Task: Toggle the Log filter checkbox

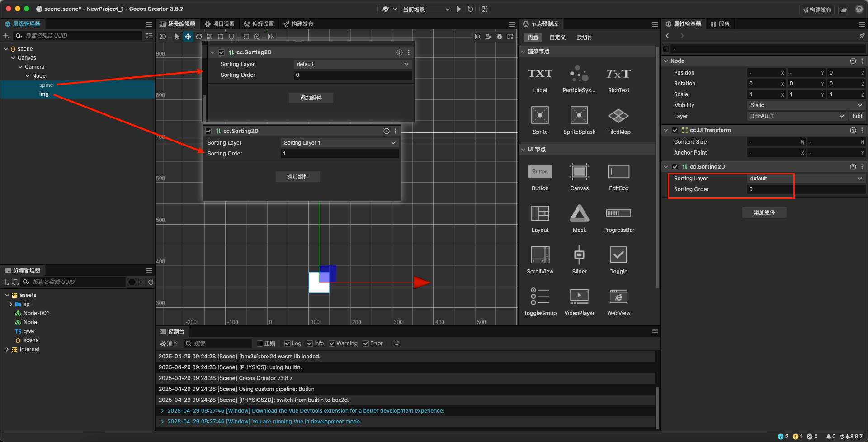Action: (x=288, y=343)
